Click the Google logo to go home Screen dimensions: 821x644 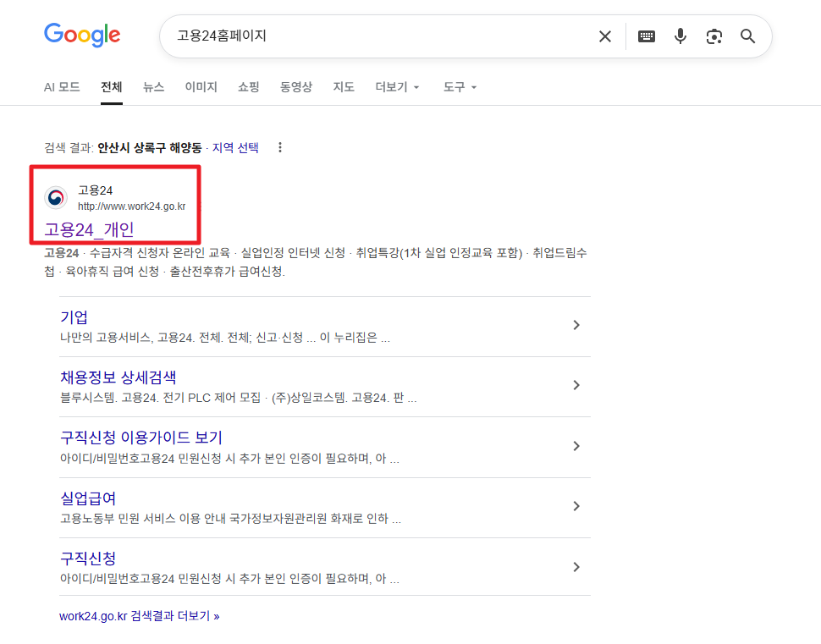coord(81,36)
